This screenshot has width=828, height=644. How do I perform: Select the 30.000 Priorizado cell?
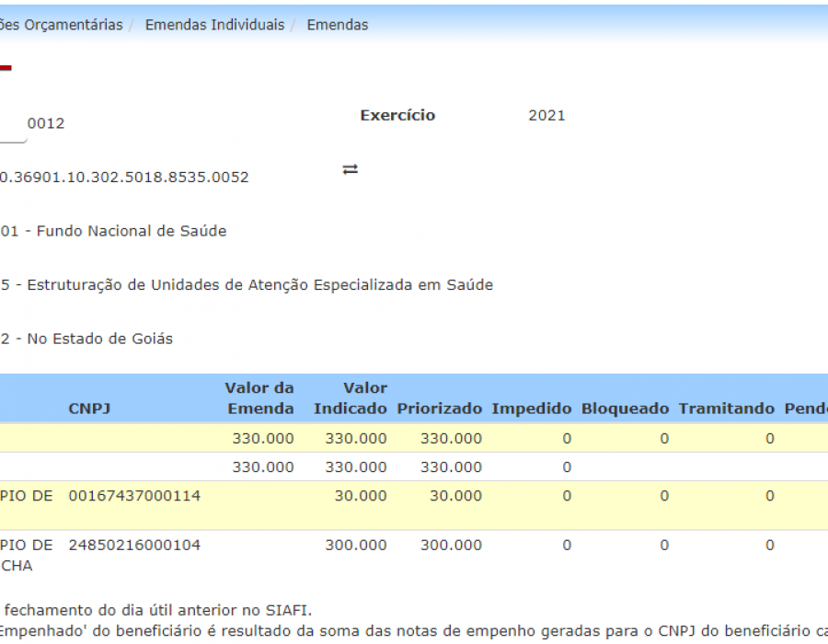455,496
